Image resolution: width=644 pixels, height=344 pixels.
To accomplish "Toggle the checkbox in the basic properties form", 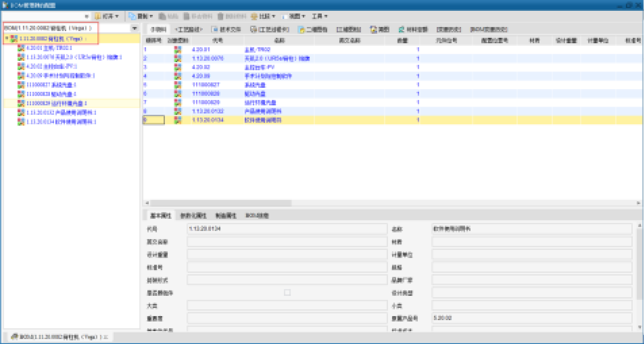I will pos(287,293).
